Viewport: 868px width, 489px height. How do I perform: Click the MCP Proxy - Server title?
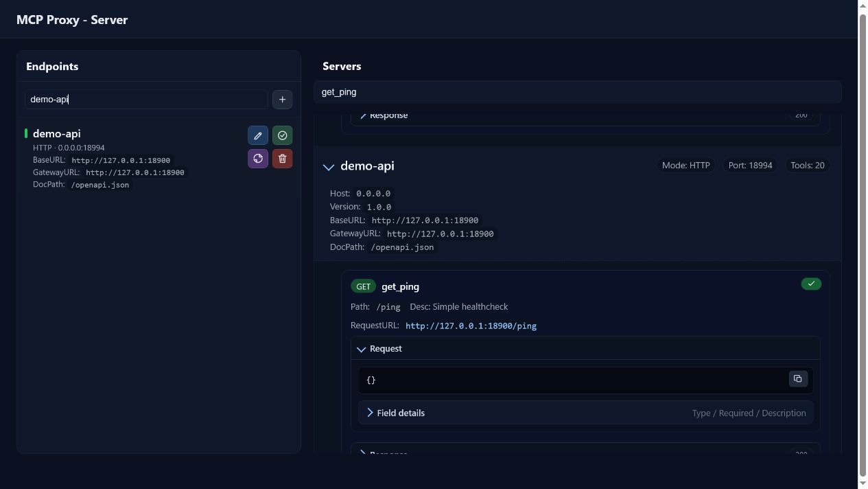72,20
